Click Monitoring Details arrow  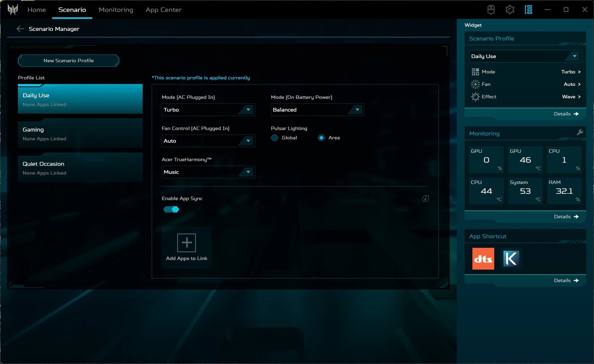pyautogui.click(x=576, y=217)
